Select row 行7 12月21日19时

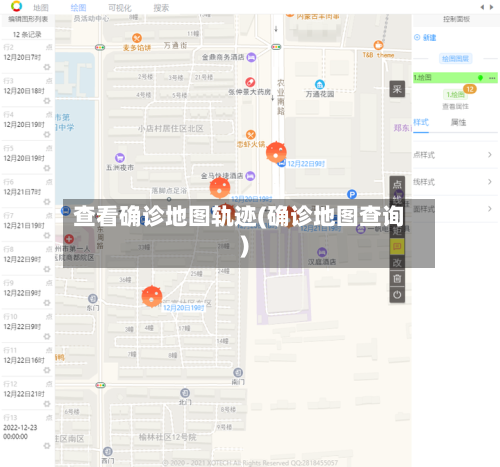[27, 225]
